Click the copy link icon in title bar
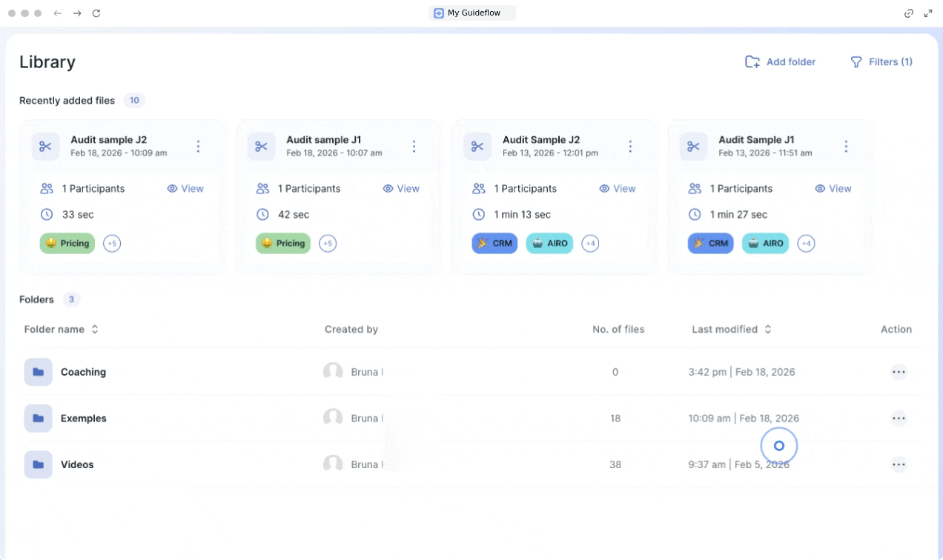943x560 pixels. 908,13
